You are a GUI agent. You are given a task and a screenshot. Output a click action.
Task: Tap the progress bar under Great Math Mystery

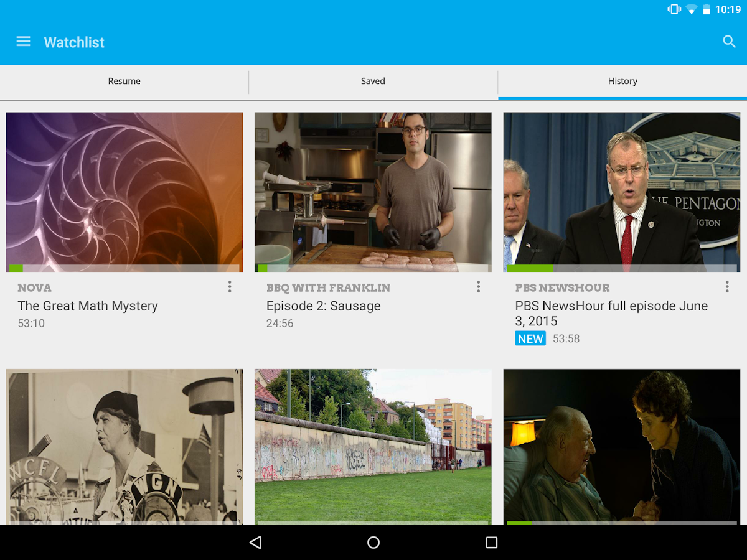tap(124, 268)
